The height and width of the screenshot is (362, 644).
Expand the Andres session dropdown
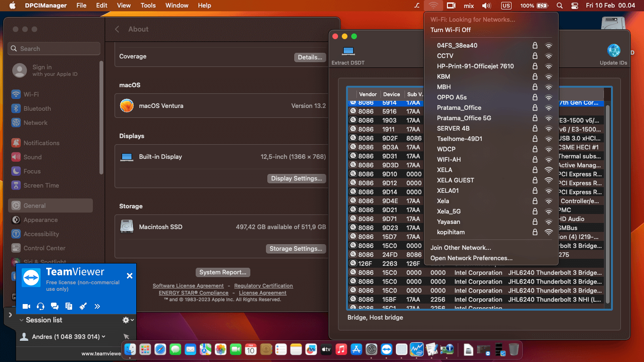[x=104, y=337]
